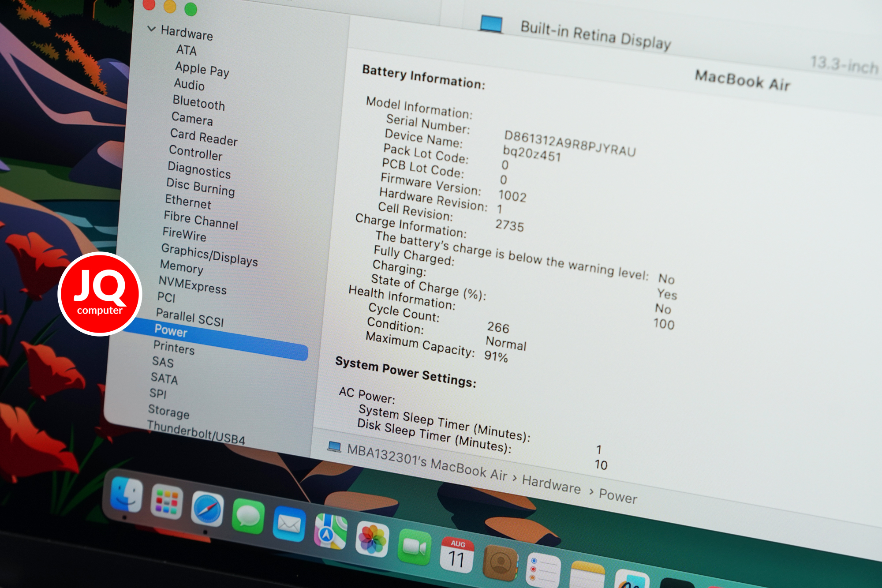Click the Fully Charged value Yes
The width and height of the screenshot is (882, 588).
coord(667,294)
